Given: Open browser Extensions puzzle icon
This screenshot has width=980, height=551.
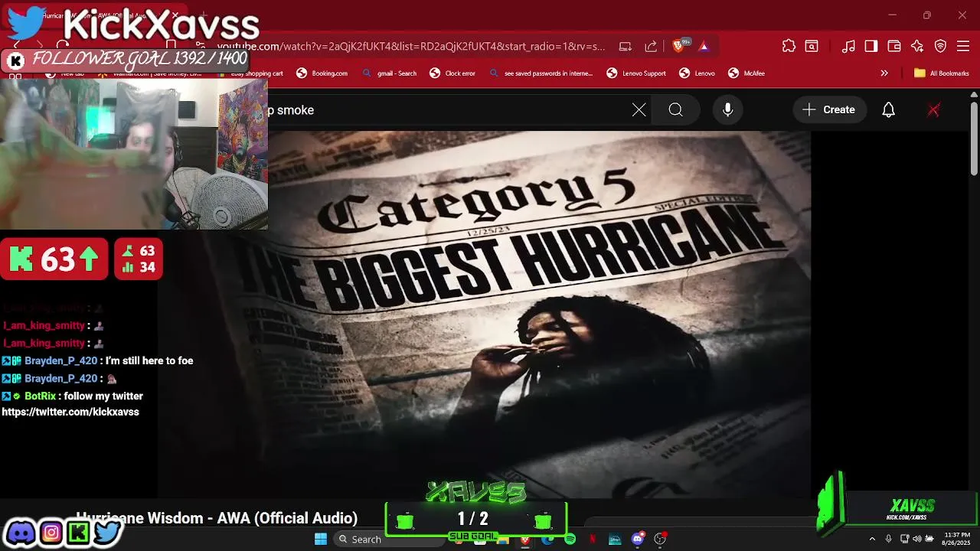Looking at the screenshot, I should (x=789, y=46).
